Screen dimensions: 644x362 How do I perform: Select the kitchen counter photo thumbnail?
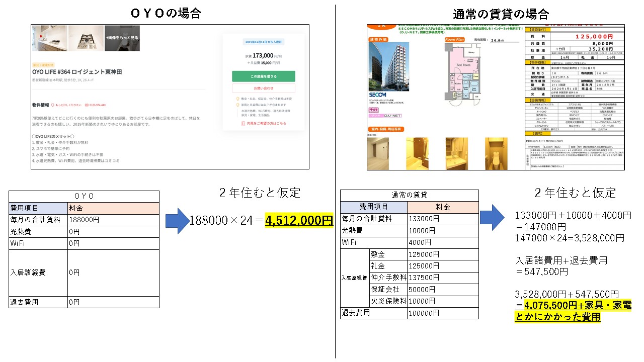point(50,38)
